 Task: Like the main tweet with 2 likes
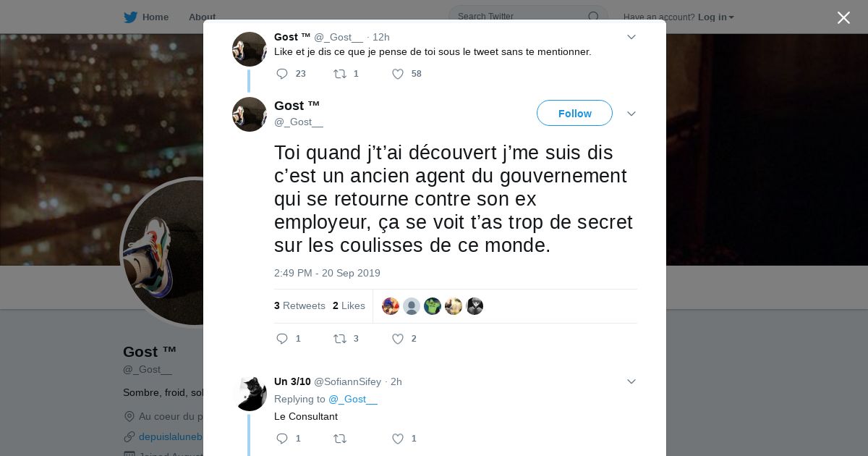(x=398, y=339)
